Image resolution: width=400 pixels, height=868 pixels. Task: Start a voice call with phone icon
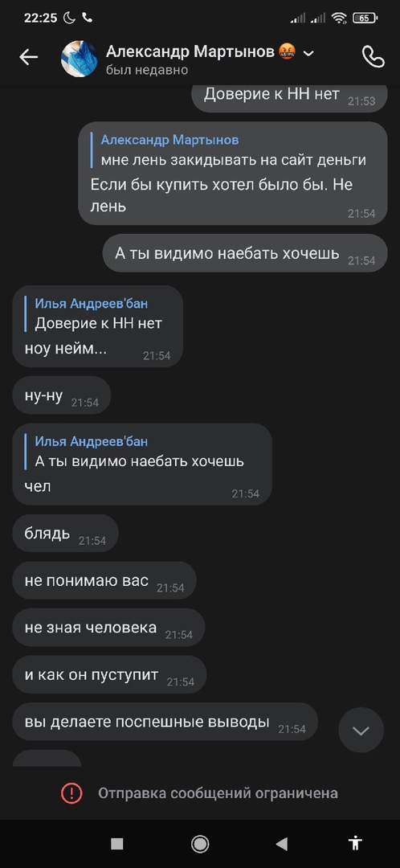click(373, 56)
